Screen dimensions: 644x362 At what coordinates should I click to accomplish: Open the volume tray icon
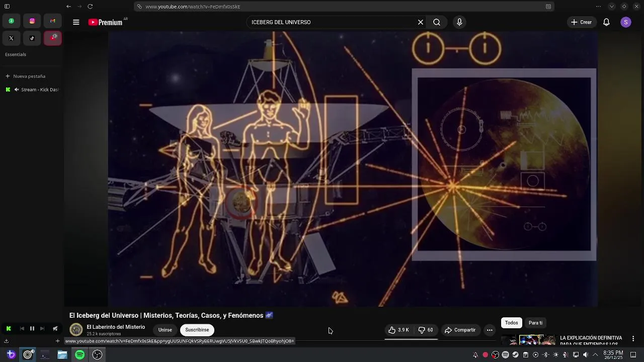(x=586, y=354)
